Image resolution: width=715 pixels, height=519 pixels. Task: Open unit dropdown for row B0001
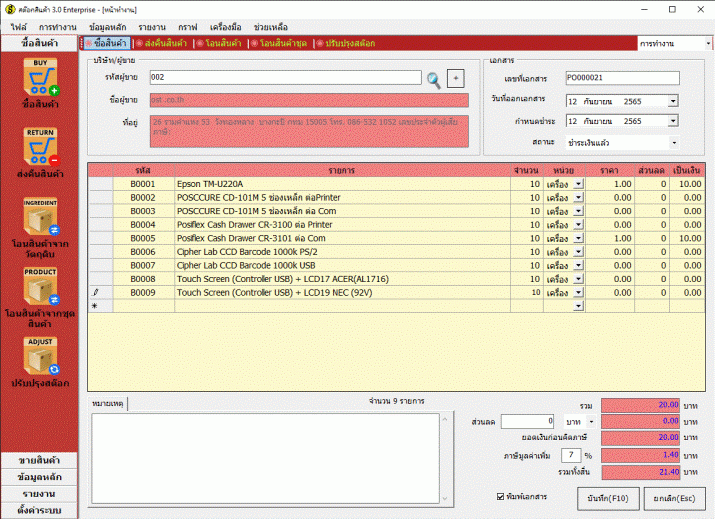click(x=578, y=184)
